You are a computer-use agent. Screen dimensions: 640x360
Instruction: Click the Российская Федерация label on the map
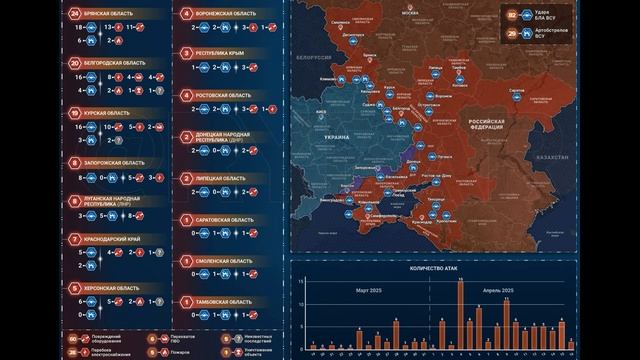coord(486,124)
